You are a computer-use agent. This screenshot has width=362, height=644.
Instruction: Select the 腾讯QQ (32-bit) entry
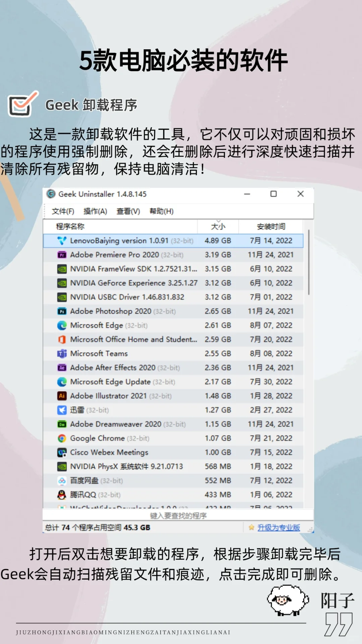coord(173,495)
